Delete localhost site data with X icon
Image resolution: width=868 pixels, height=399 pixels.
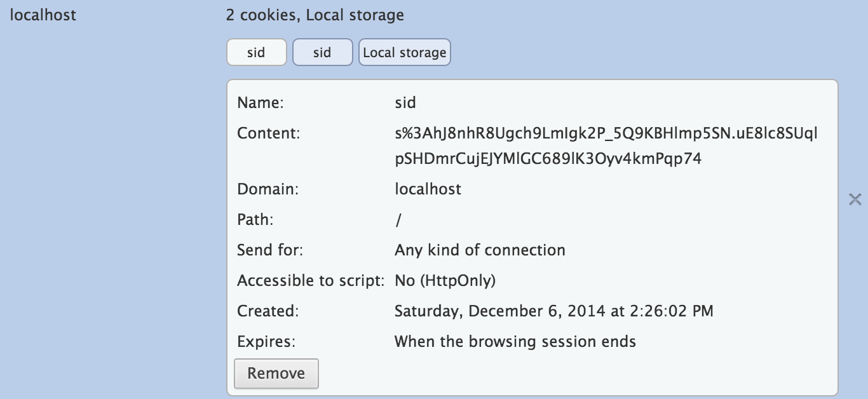[855, 199]
